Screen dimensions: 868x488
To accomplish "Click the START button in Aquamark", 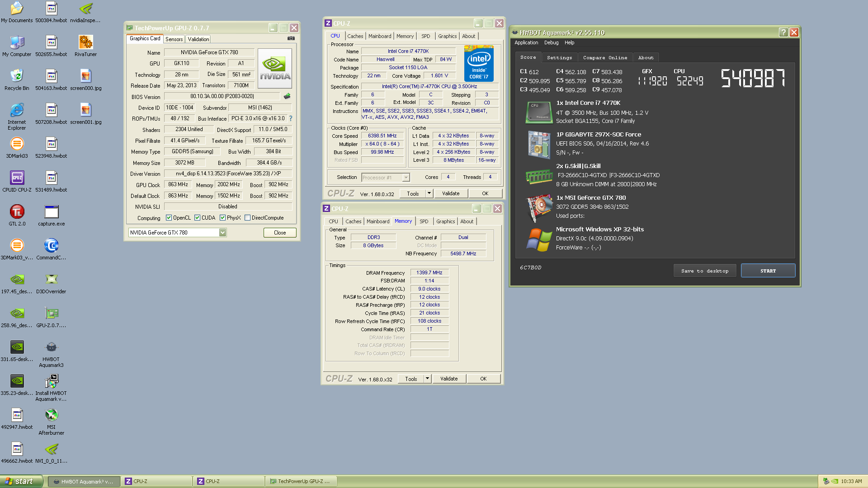I will pyautogui.click(x=768, y=271).
